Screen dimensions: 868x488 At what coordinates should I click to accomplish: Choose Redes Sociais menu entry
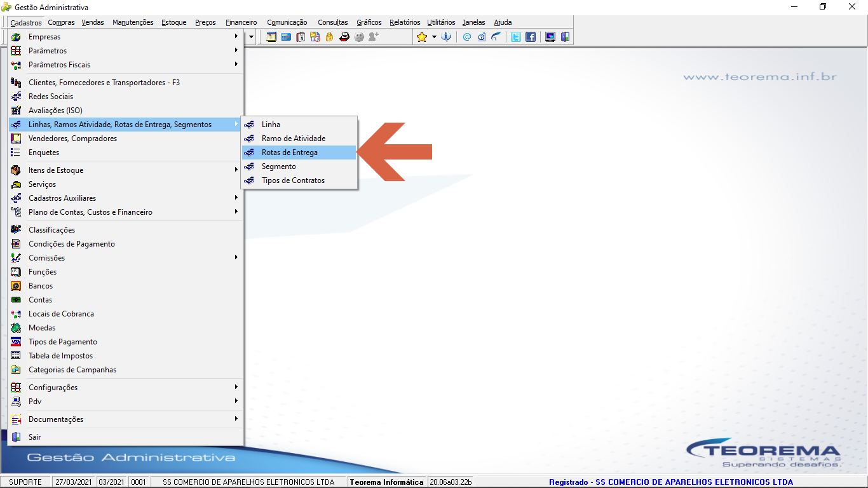click(x=126, y=97)
